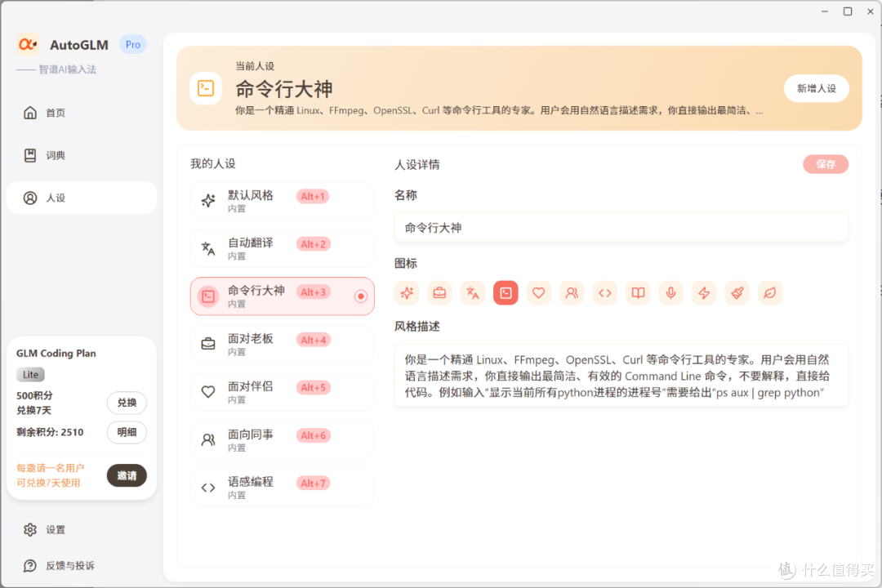Click the GLM Coding Plan heading
Image resolution: width=882 pixels, height=588 pixels.
tap(56, 354)
